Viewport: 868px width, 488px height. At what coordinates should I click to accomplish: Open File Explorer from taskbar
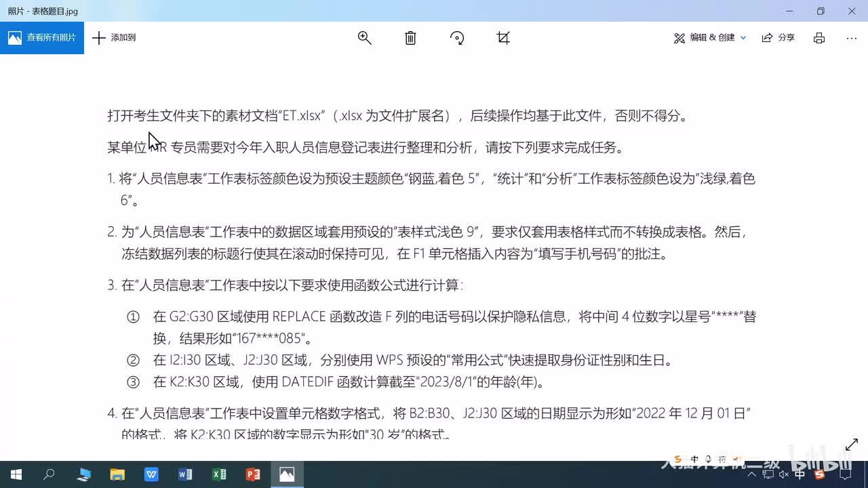coord(117,474)
